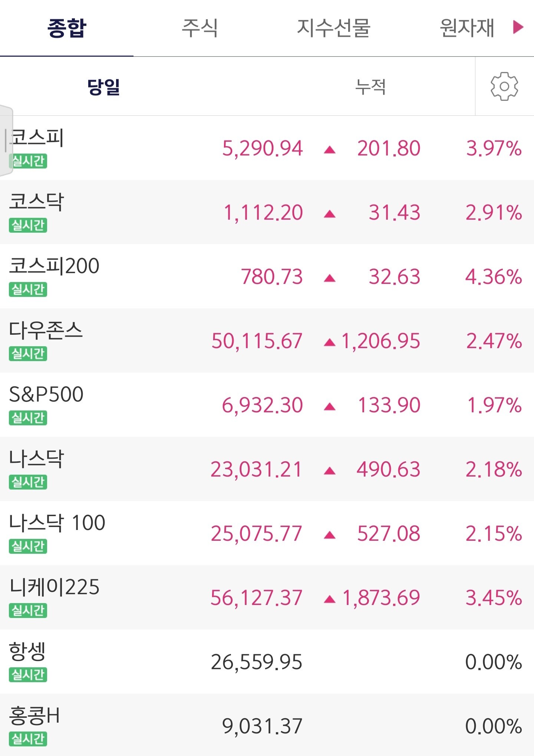
Task: Select the 종합 tab
Action: click(67, 28)
